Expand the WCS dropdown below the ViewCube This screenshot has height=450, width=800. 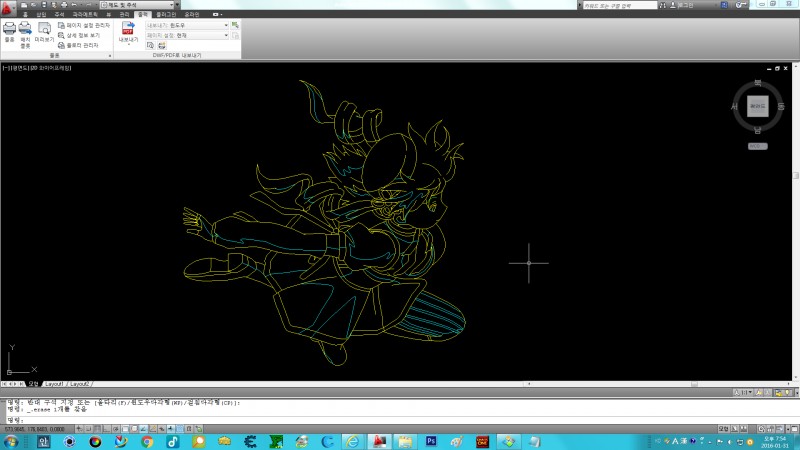[x=758, y=145]
